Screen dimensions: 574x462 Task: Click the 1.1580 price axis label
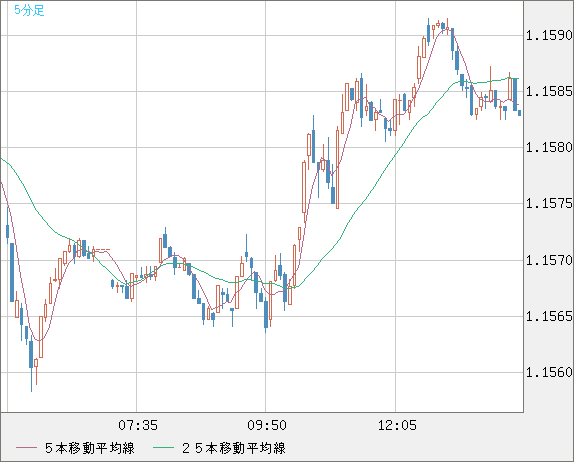click(549, 147)
